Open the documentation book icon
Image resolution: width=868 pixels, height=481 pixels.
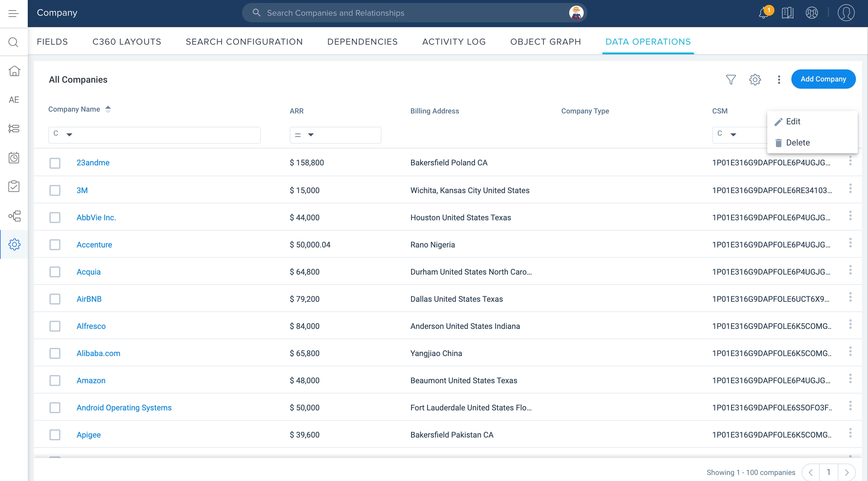click(x=787, y=13)
